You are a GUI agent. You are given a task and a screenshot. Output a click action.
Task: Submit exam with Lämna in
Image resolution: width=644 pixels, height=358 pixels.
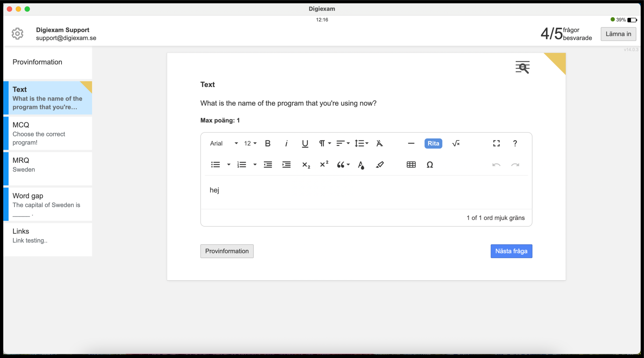click(x=618, y=34)
